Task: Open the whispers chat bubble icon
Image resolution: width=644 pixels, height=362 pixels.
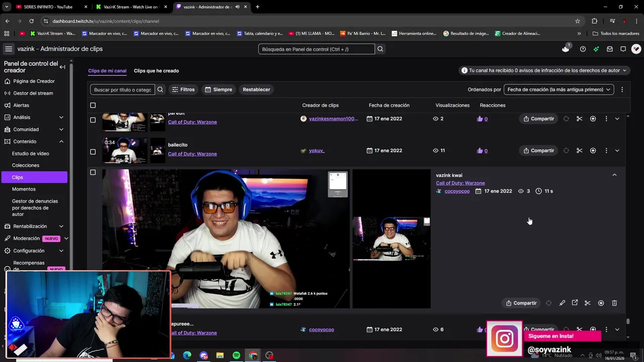Action: [x=623, y=49]
